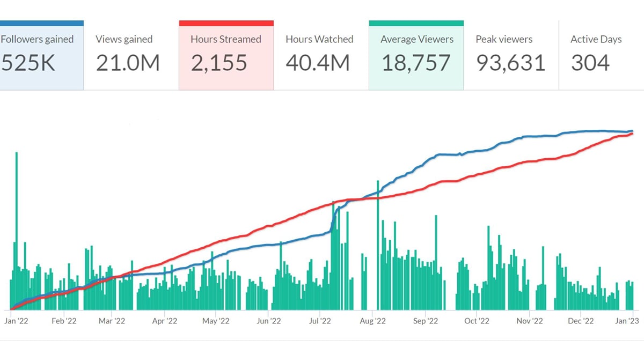Click the red bar above Hours Streamed
This screenshot has width=644, height=362.
pyautogui.click(x=226, y=24)
